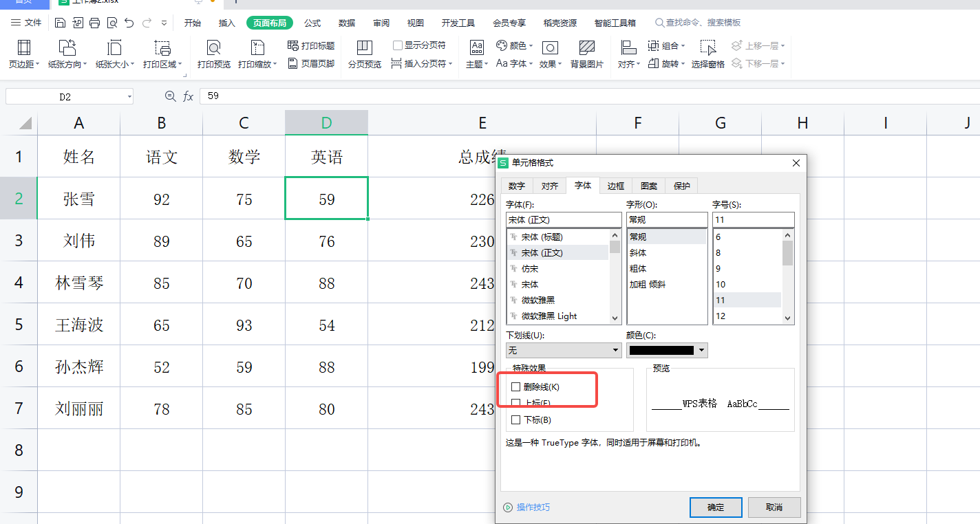Open the 图案 tab in the dialog
The image size is (980, 524).
(649, 186)
